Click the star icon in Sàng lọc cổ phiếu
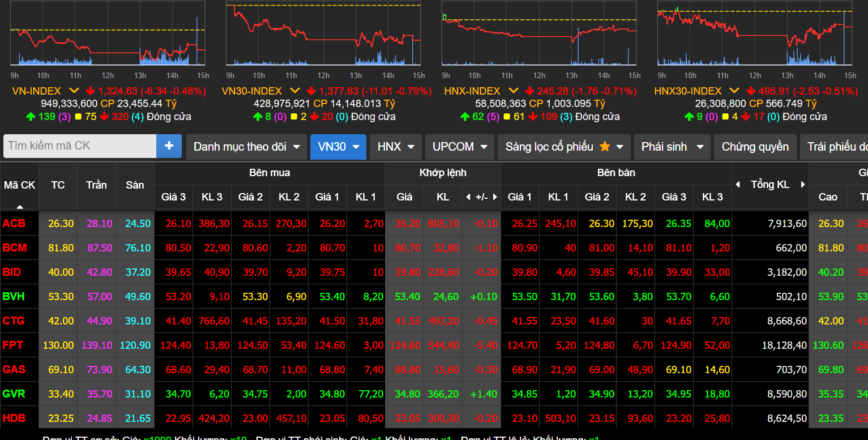The width and height of the screenshot is (868, 440). point(605,147)
